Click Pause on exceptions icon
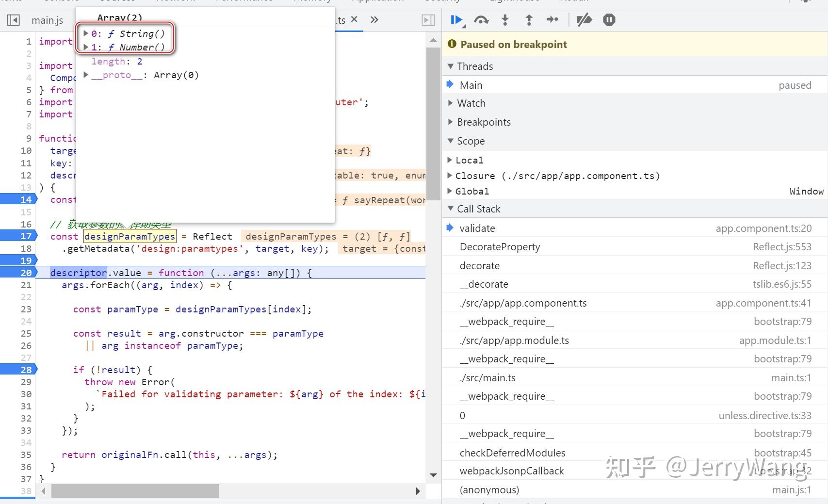This screenshot has width=828, height=504. pos(609,20)
